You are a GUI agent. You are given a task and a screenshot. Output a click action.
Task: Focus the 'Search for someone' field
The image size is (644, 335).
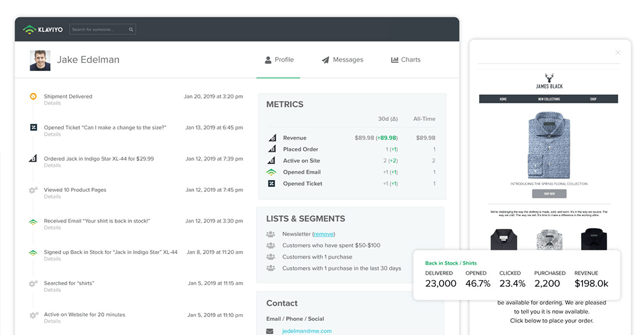pyautogui.click(x=102, y=30)
